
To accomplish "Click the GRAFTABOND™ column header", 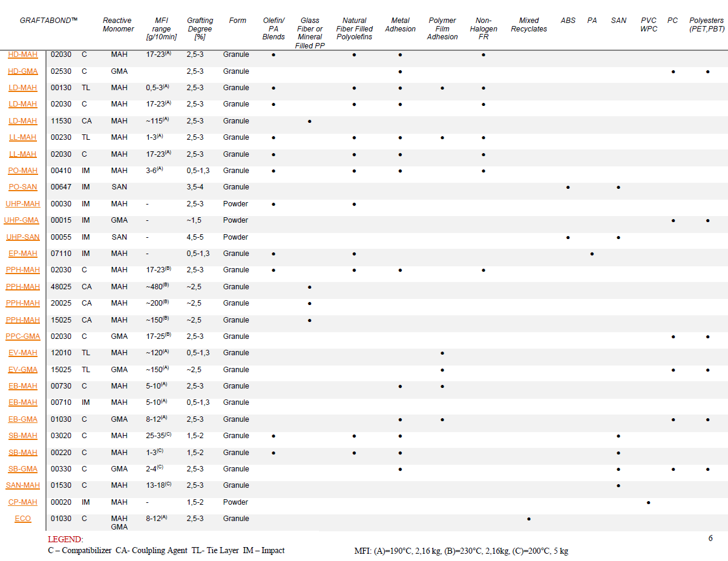I will [48, 21].
